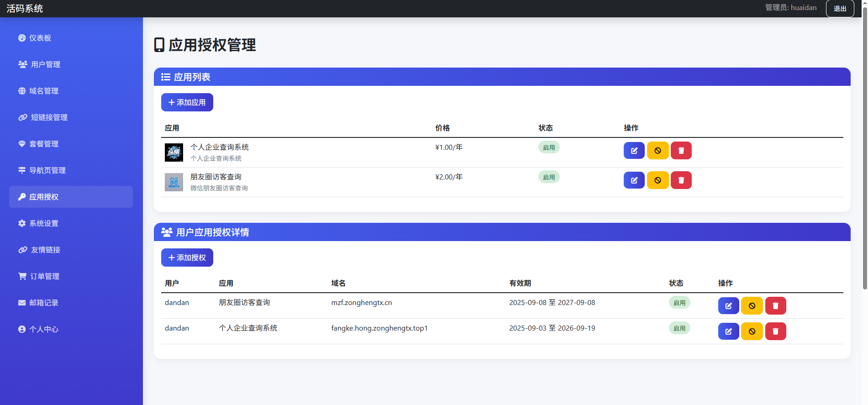Edit authorization for fangke.hong.zonghengtx.top1

[728, 331]
